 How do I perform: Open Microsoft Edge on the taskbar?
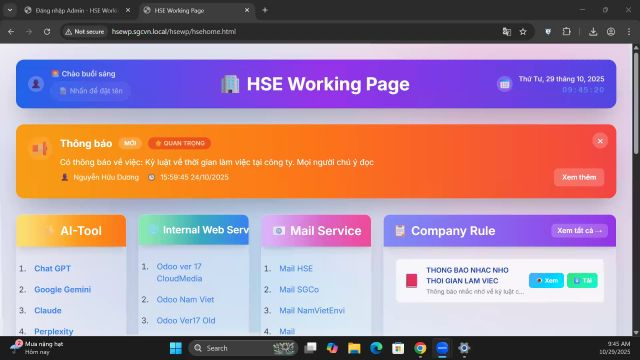point(376,348)
